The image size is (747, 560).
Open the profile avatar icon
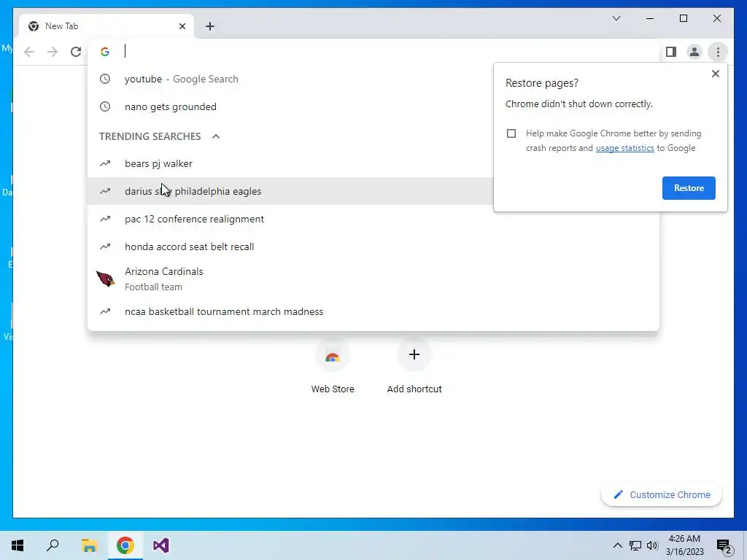(694, 52)
